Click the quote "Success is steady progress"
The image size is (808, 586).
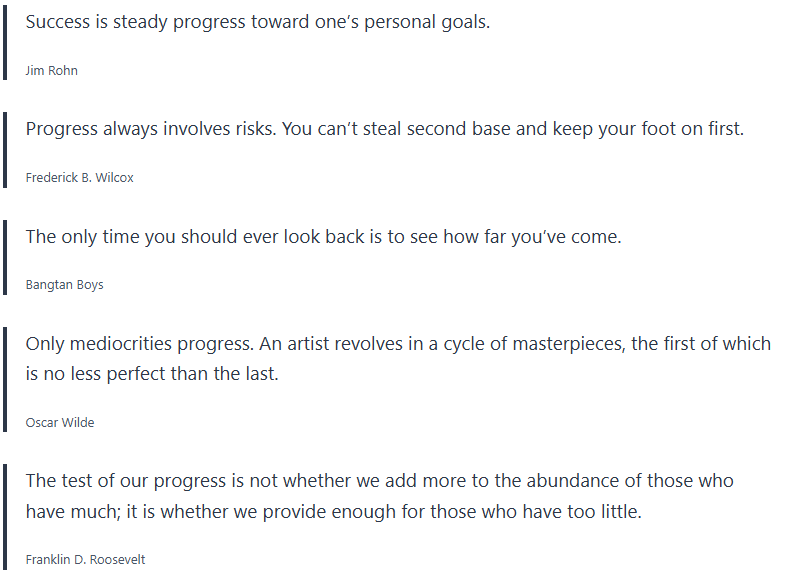click(x=257, y=22)
